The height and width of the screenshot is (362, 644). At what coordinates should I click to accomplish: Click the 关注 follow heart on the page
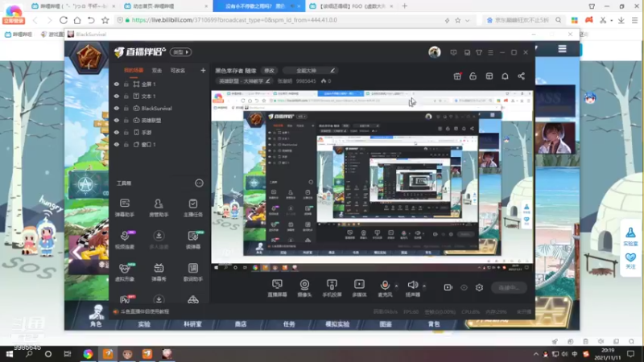(x=630, y=261)
